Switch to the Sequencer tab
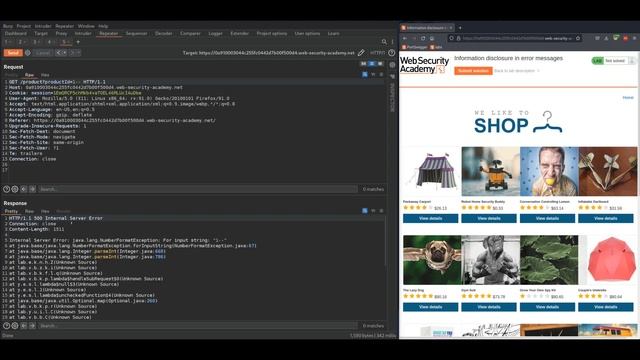 (x=136, y=33)
